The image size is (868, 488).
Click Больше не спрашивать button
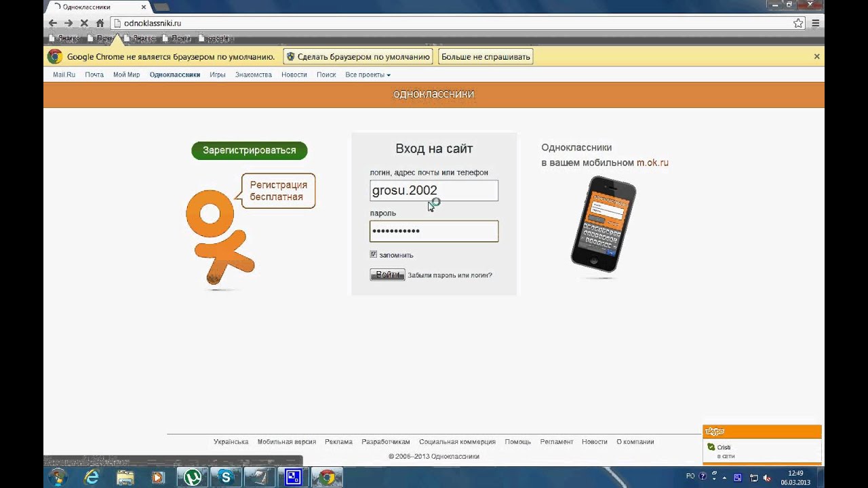486,57
